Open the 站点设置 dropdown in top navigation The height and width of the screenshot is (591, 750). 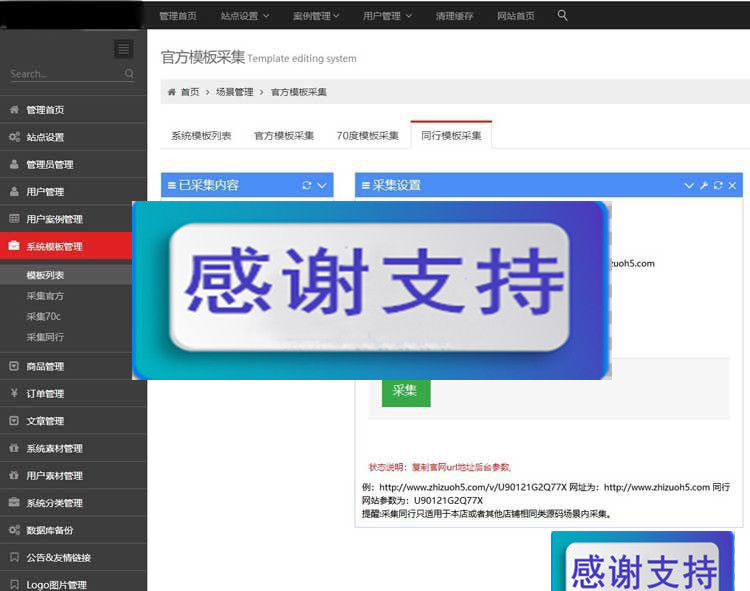[x=244, y=16]
